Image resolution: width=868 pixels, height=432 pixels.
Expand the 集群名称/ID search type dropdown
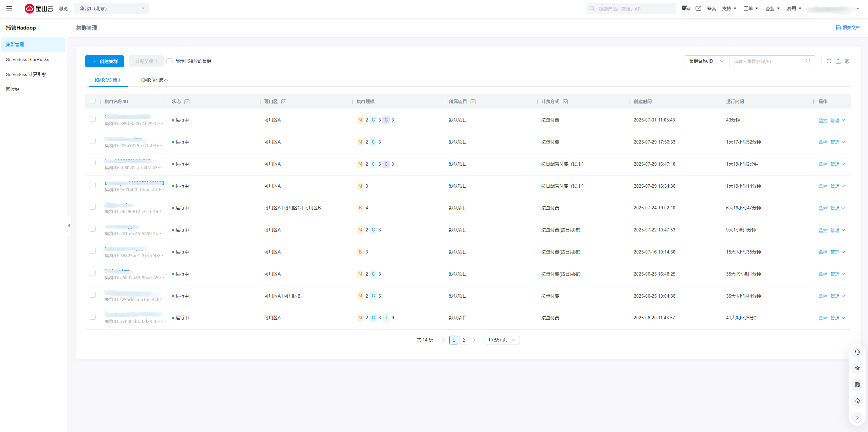(x=706, y=61)
